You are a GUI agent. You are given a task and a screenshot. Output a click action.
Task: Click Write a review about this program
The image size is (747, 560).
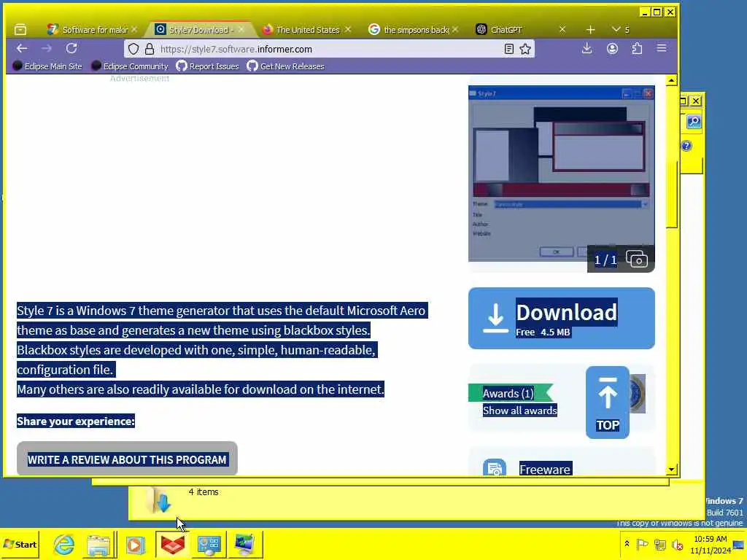coord(127,459)
